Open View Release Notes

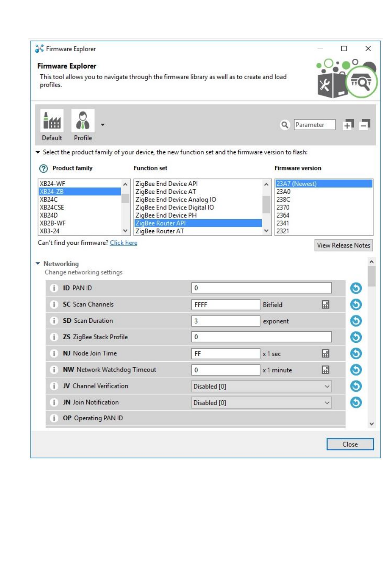344,245
